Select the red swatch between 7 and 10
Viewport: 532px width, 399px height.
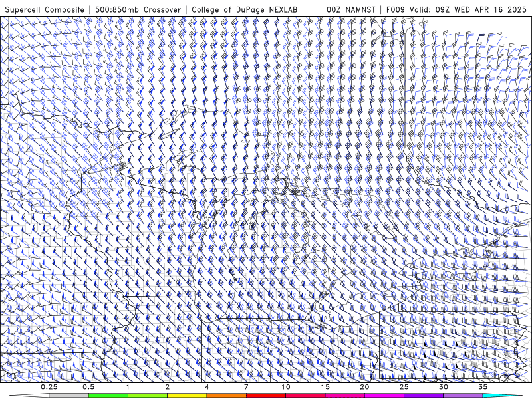(x=265, y=396)
